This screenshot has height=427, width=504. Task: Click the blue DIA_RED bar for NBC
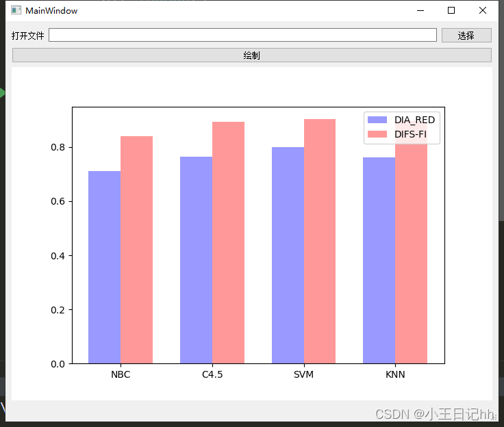pos(105,268)
